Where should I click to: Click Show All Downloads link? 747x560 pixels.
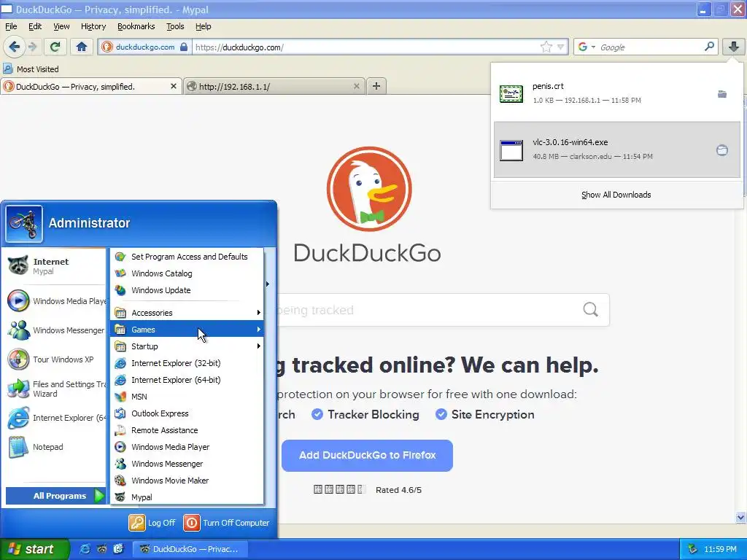pyautogui.click(x=616, y=195)
